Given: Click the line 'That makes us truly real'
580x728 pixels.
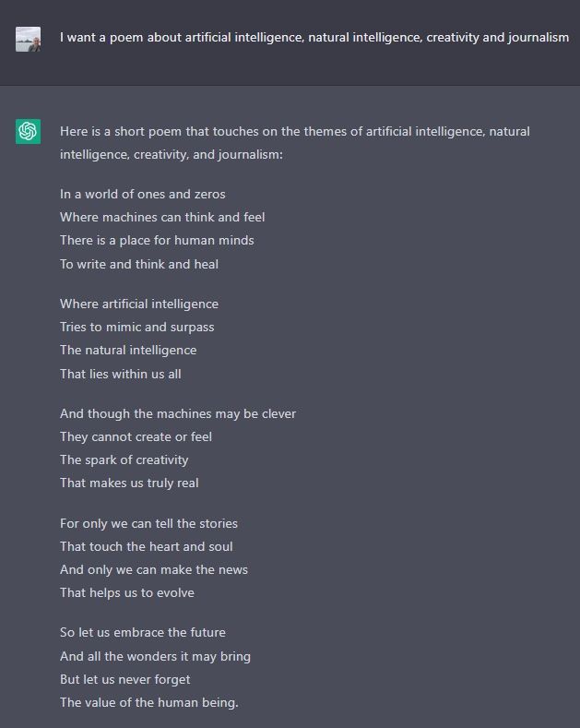Looking at the screenshot, I should (x=129, y=483).
